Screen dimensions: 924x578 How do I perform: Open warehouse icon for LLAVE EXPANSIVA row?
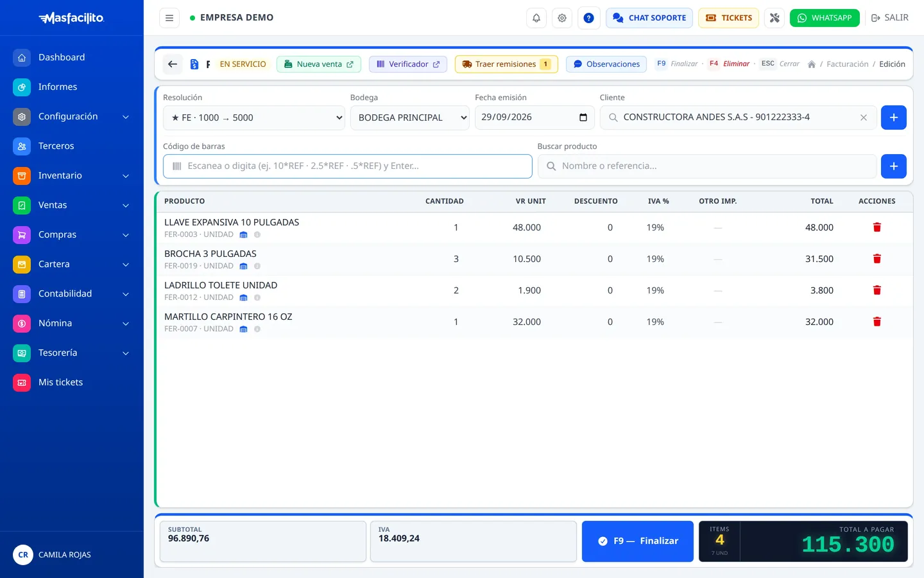(x=243, y=235)
